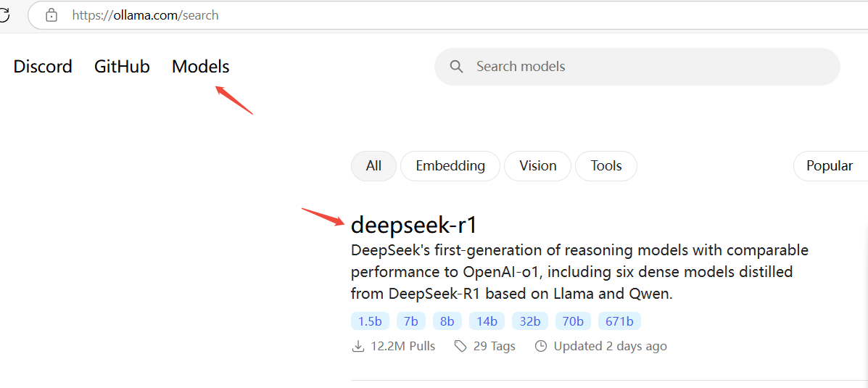Click the browser reload icon
The image size is (868, 388).
[x=4, y=15]
